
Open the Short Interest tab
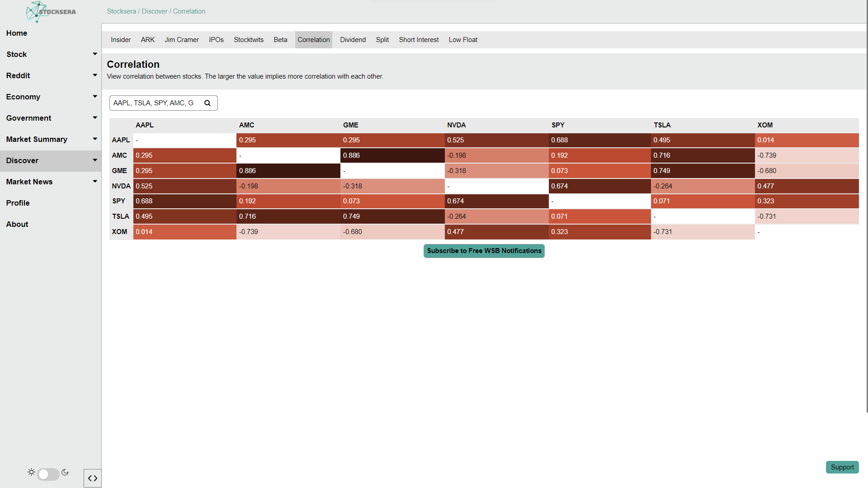click(419, 40)
